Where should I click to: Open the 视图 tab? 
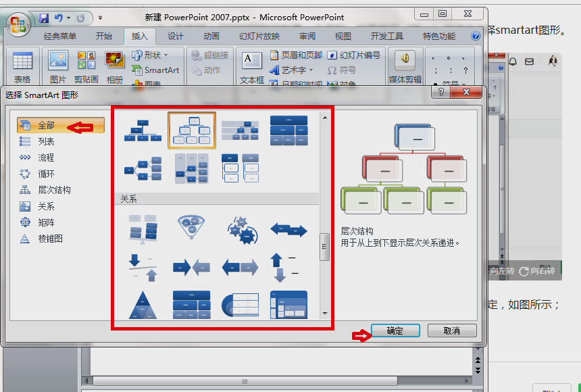pos(343,36)
